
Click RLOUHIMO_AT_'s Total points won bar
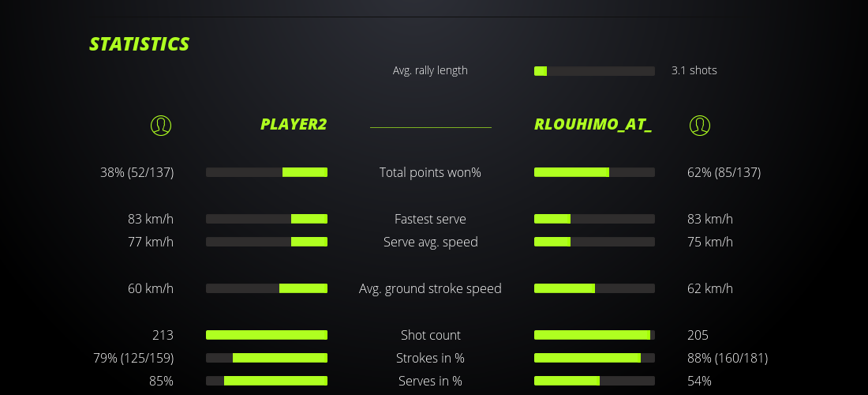click(x=594, y=172)
